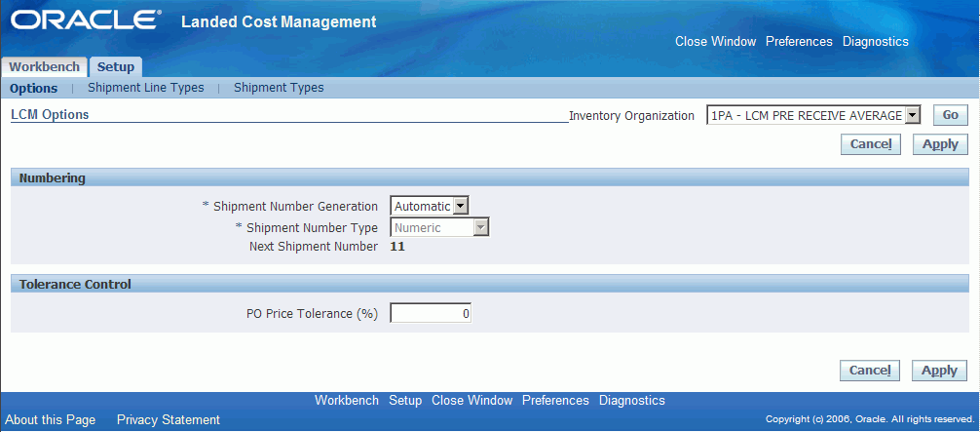Click the Go button
980x432 pixels.
pos(951,115)
